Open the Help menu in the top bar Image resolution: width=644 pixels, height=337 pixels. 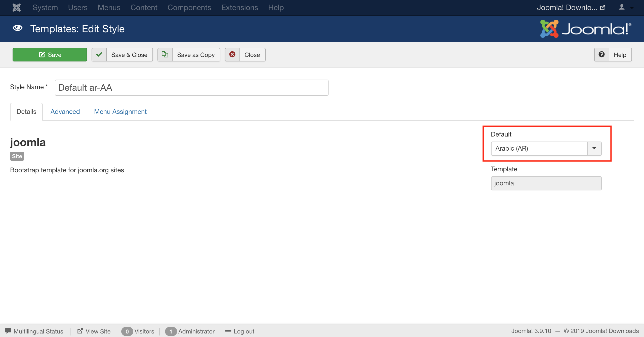(276, 8)
